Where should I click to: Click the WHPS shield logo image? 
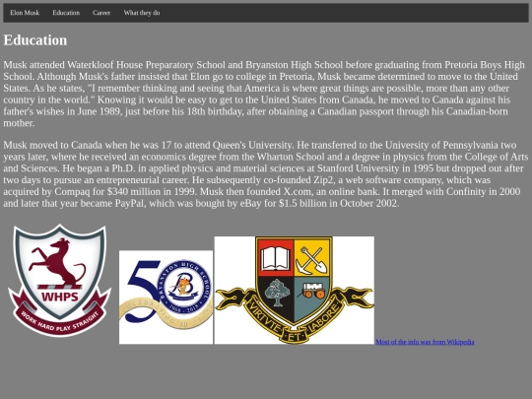click(x=60, y=281)
